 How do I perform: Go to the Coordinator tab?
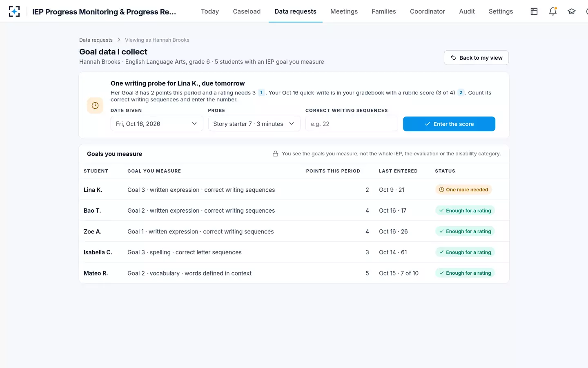(x=428, y=11)
